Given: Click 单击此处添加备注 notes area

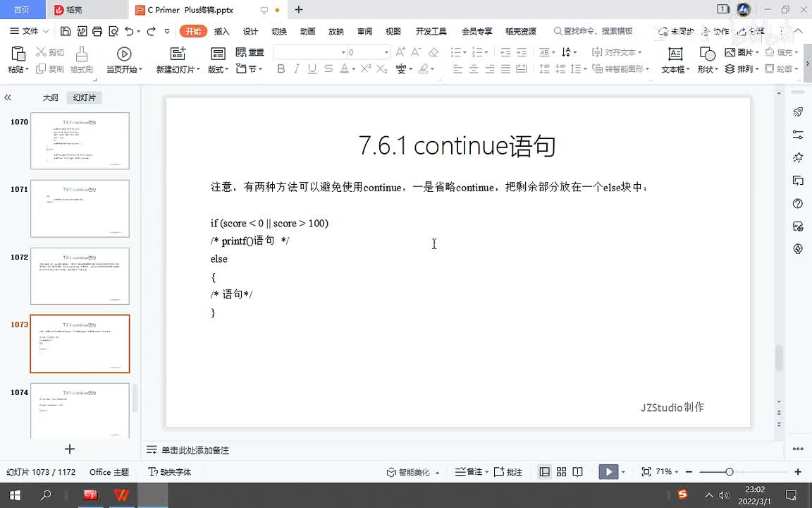Looking at the screenshot, I should click(195, 450).
